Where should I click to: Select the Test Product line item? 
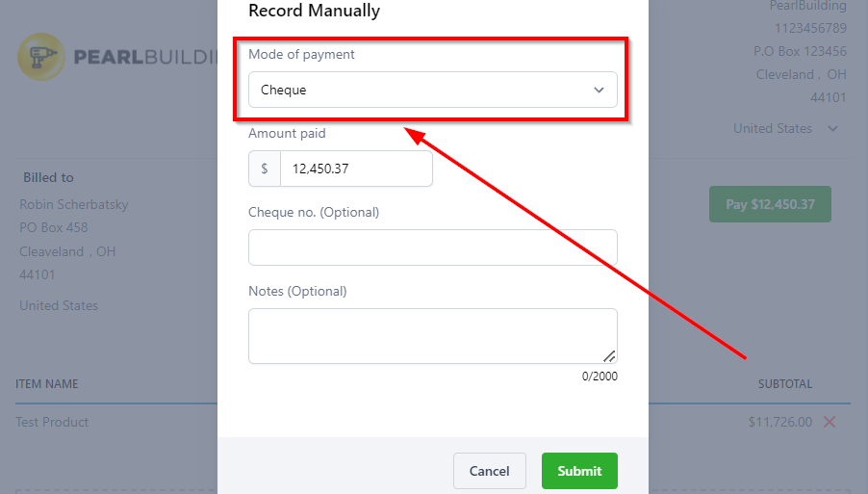pyautogui.click(x=52, y=422)
